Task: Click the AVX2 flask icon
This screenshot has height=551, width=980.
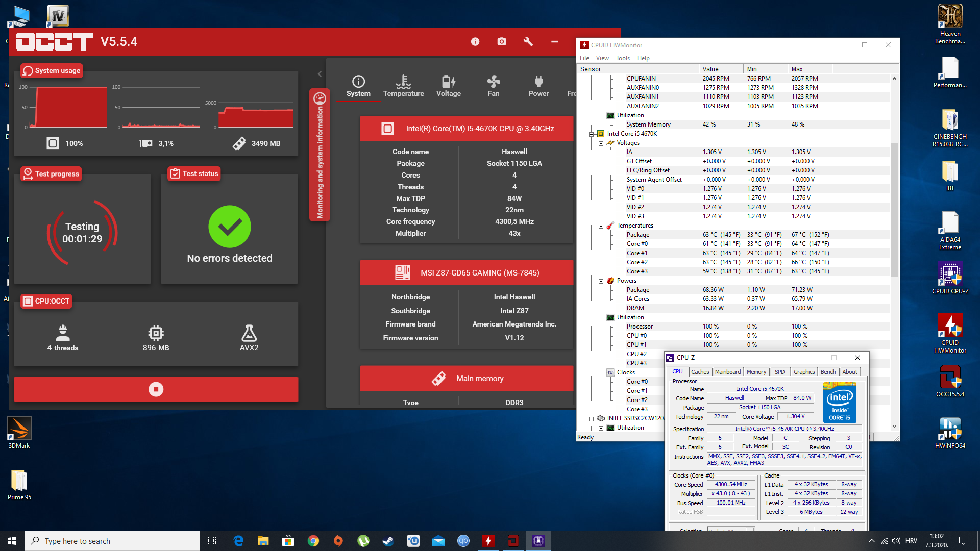Action: tap(249, 333)
